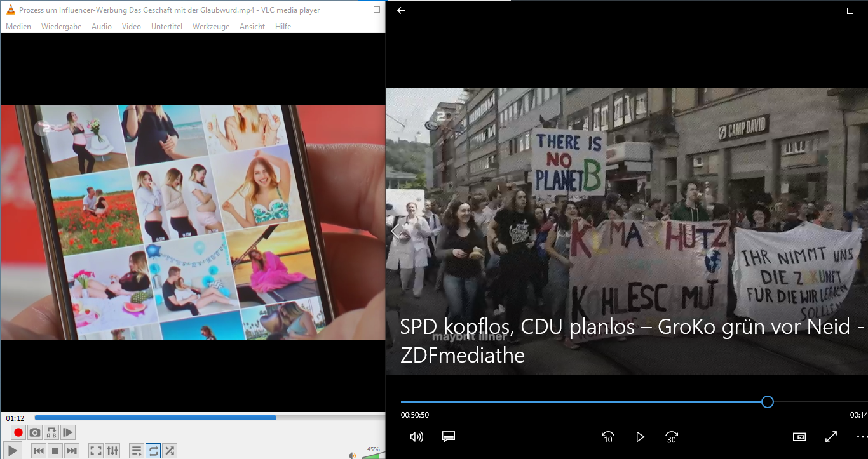Viewport: 868px width, 459px height.
Task: Toggle the VLC loop/repeat button
Action: 153,451
